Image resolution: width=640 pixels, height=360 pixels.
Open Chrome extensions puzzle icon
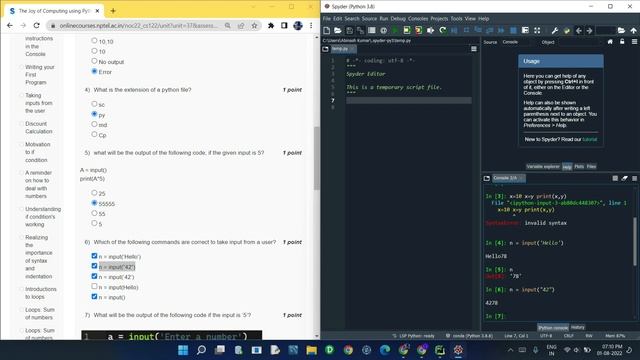coord(271,25)
